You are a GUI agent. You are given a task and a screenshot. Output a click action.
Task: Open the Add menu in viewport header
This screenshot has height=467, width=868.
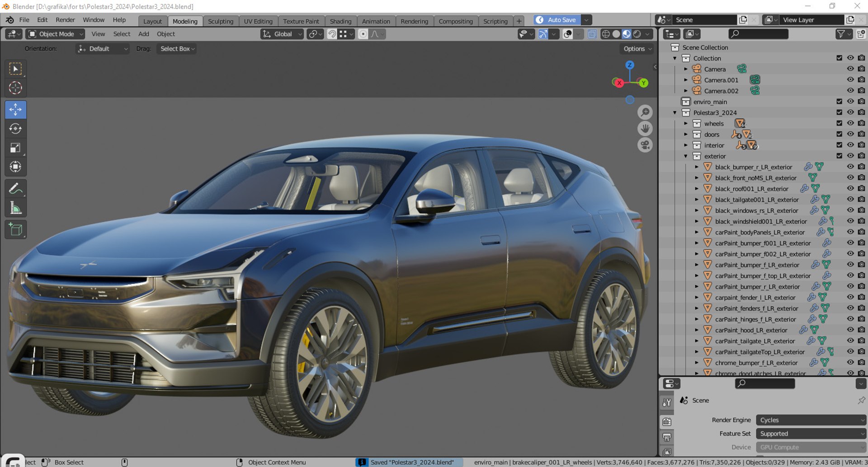(144, 34)
